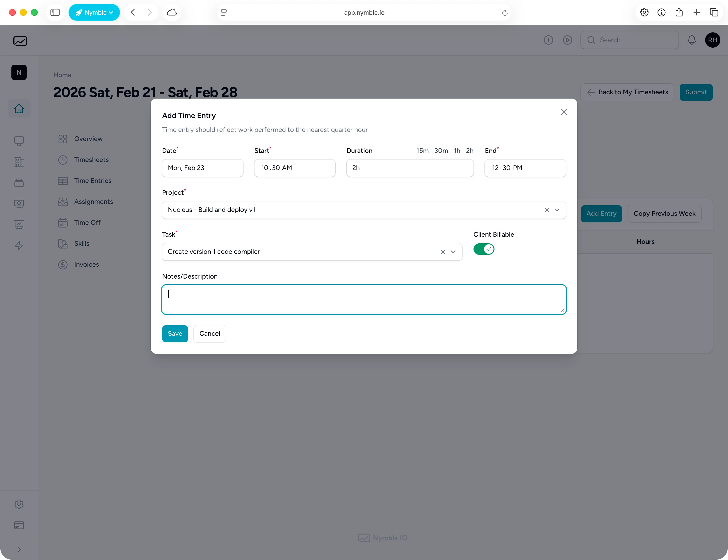728x560 pixels.
Task: Select the monitor/workspace icon in sidebar
Action: pyautogui.click(x=19, y=141)
